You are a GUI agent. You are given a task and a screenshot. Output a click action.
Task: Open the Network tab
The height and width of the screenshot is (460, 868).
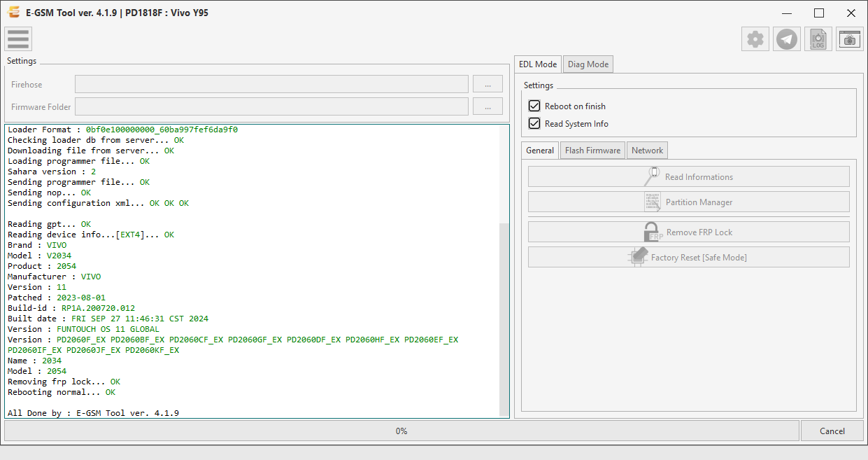point(648,151)
